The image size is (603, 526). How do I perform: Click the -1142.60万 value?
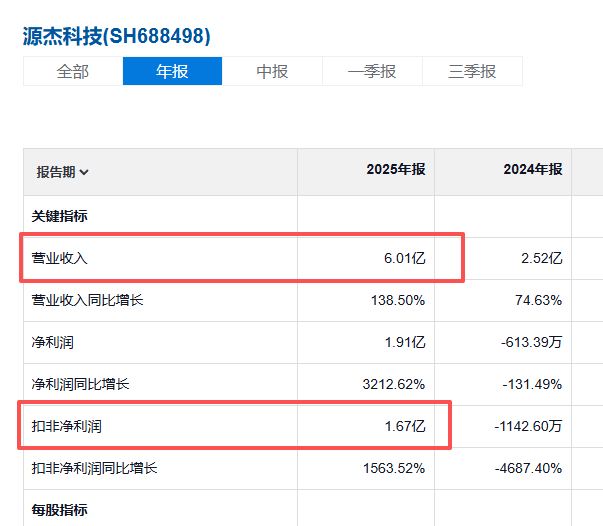[x=529, y=426]
